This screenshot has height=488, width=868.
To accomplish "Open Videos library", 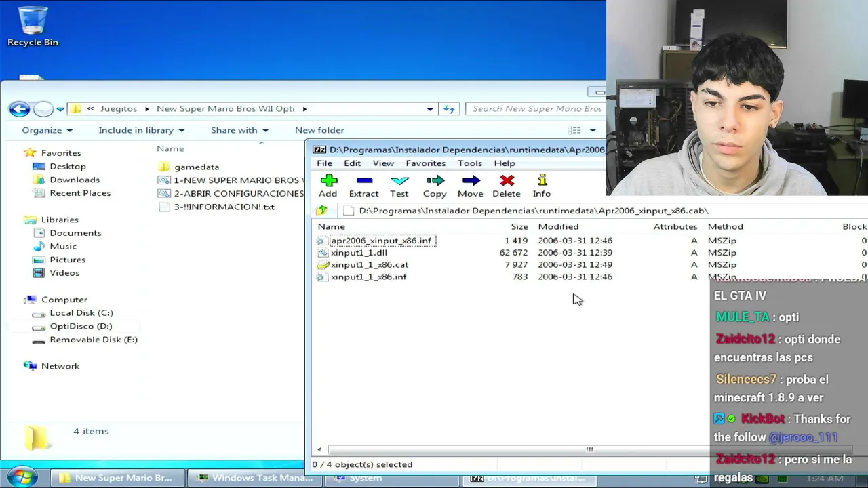I will [64, 272].
